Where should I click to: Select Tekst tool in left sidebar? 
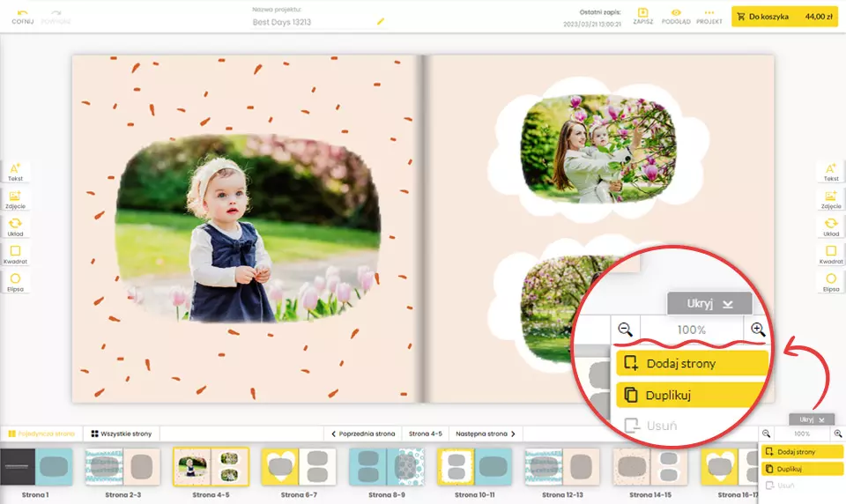[x=15, y=172]
